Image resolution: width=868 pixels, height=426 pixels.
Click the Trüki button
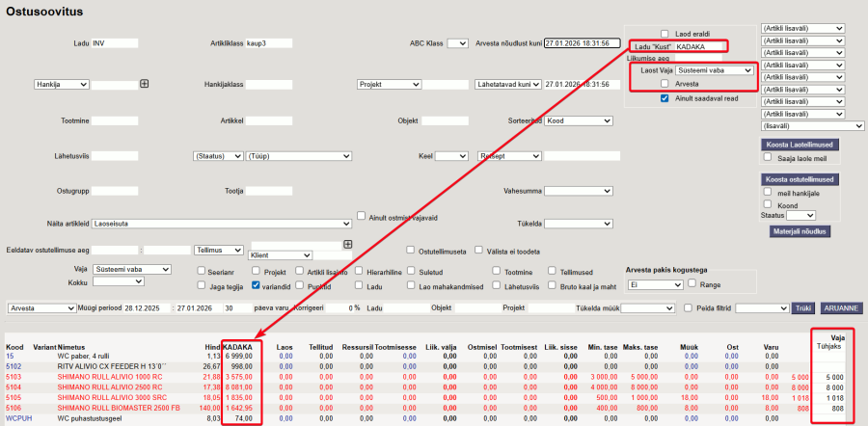click(802, 308)
